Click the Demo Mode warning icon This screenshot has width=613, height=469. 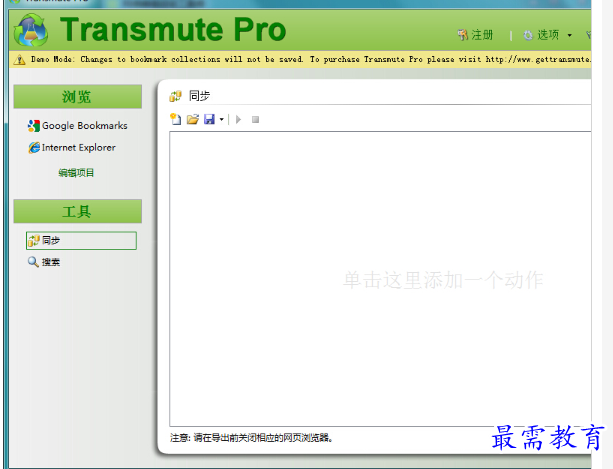(20, 59)
